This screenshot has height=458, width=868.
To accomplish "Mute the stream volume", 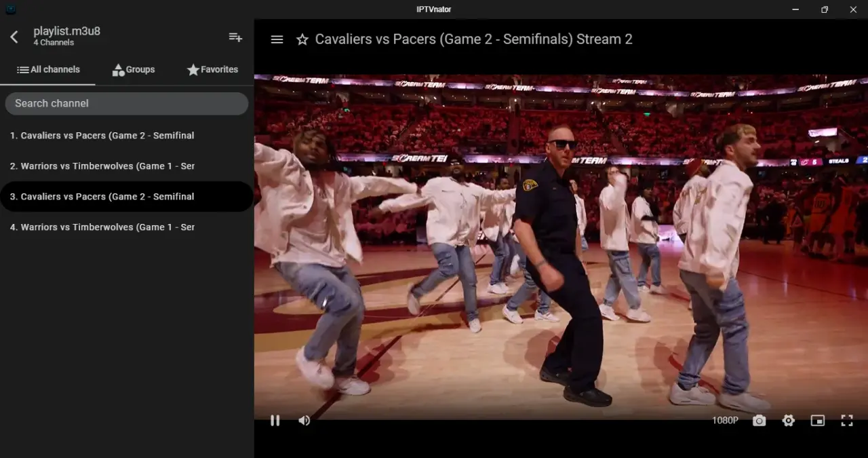I will (304, 420).
